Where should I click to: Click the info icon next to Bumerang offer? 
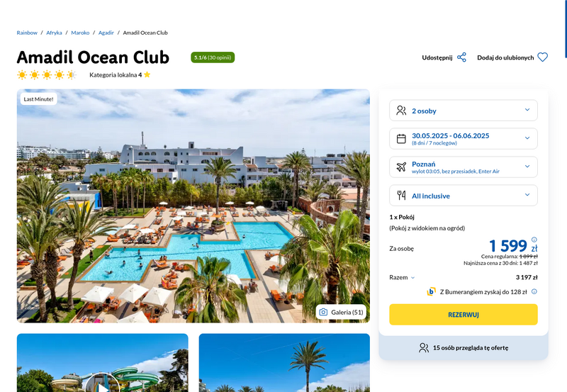point(534,291)
